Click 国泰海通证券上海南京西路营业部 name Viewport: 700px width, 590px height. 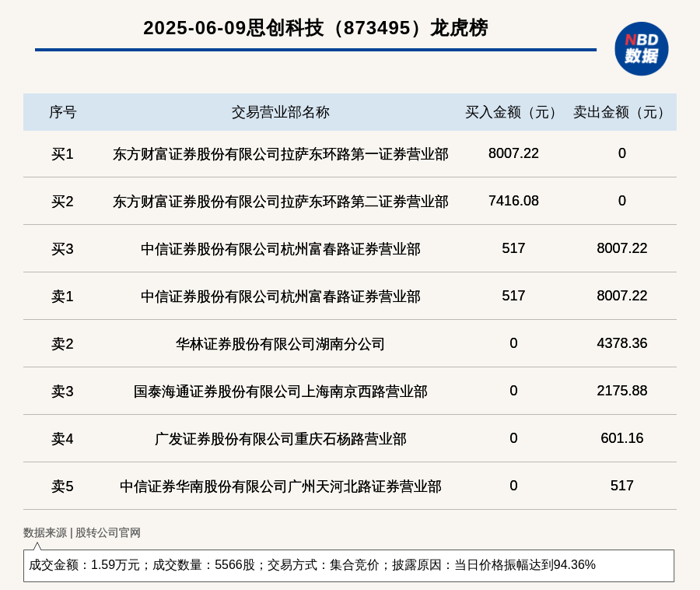(280, 392)
